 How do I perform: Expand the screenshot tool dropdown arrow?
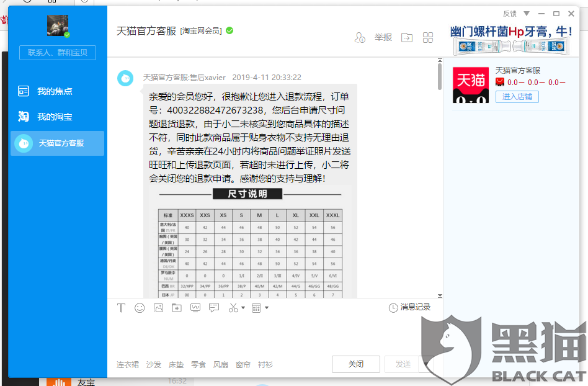tap(243, 308)
